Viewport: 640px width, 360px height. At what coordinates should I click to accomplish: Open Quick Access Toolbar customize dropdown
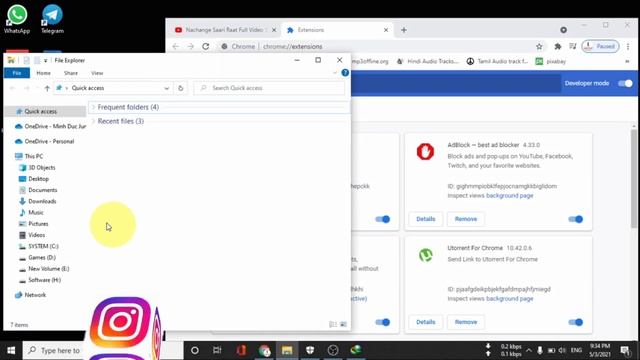tap(45, 60)
